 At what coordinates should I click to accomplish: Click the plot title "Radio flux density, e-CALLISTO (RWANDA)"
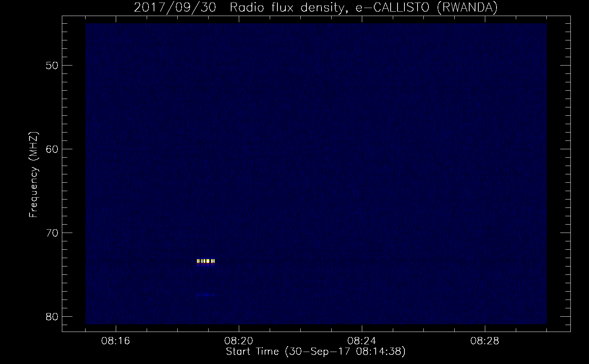(364, 8)
